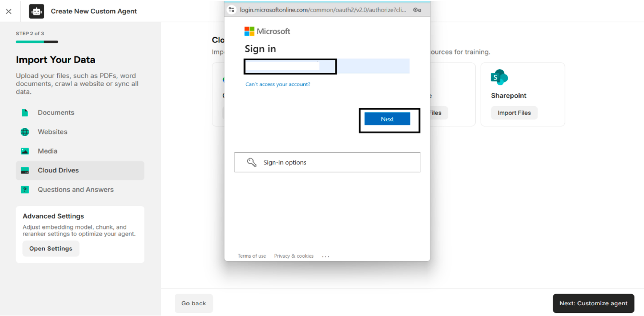
Task: Select the Documents file icon in sidebar
Action: (x=24, y=113)
